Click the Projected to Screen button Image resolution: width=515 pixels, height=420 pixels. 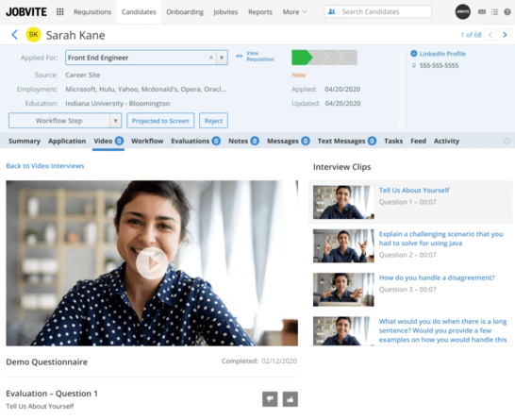[160, 121]
